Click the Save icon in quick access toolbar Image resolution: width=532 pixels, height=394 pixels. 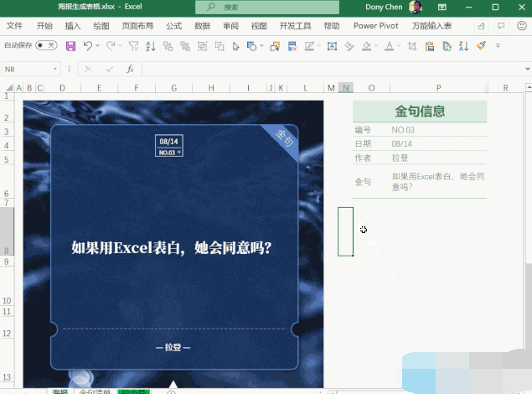tap(70, 45)
